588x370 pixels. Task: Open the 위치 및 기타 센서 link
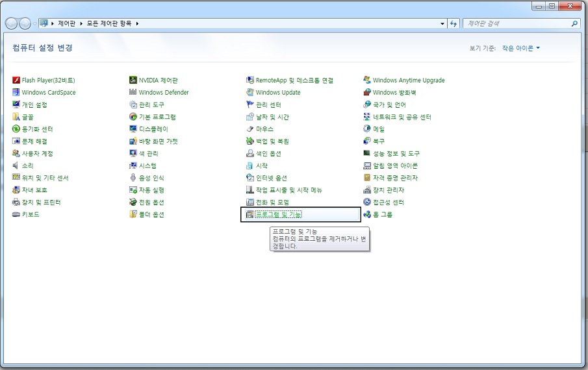coord(45,177)
